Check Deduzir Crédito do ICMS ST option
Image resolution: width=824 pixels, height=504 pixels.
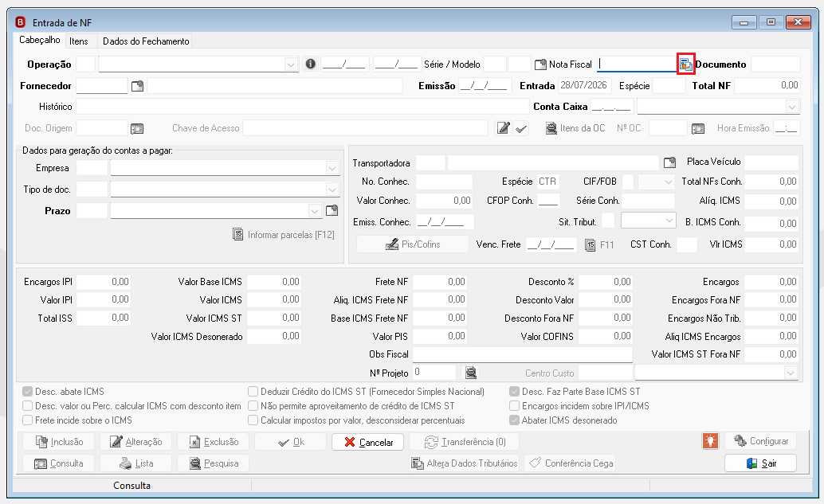pos(253,392)
